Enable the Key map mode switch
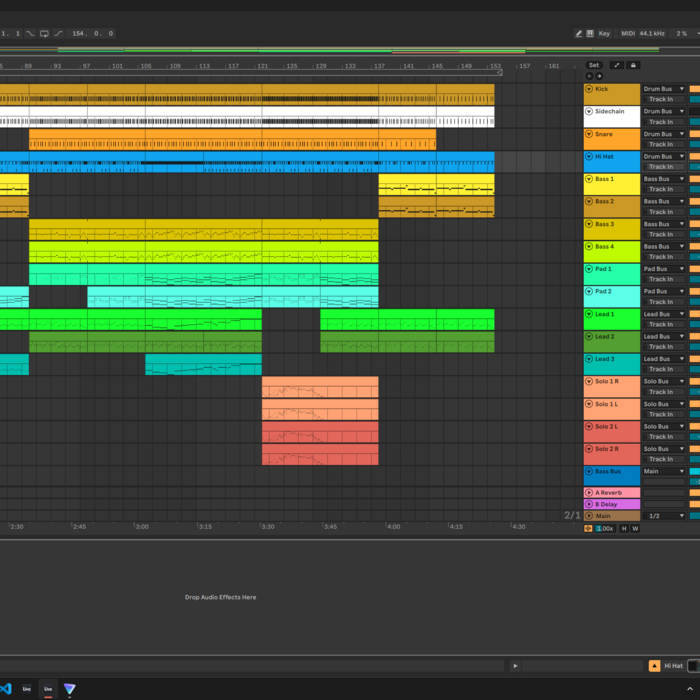 point(605,33)
